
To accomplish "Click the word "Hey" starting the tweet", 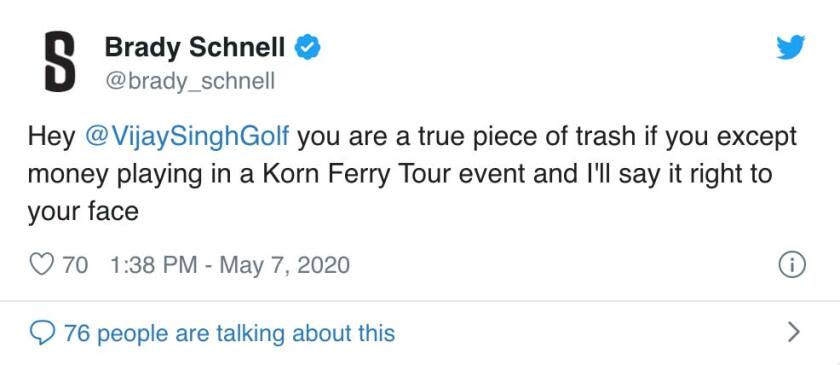I will point(51,138).
